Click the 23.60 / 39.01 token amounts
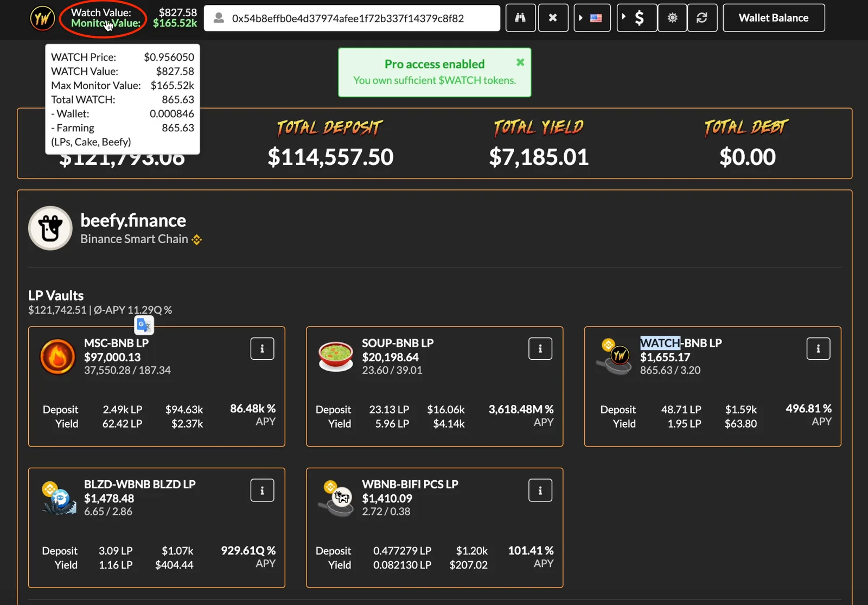868x605 pixels. click(x=392, y=370)
